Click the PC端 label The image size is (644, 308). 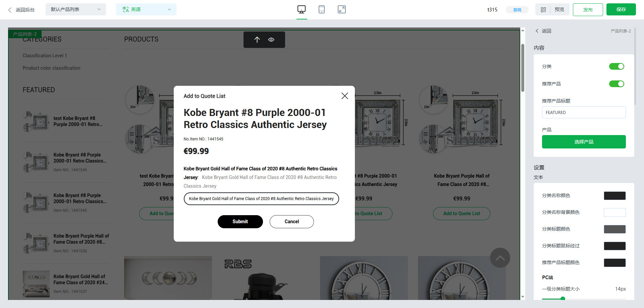[547, 278]
